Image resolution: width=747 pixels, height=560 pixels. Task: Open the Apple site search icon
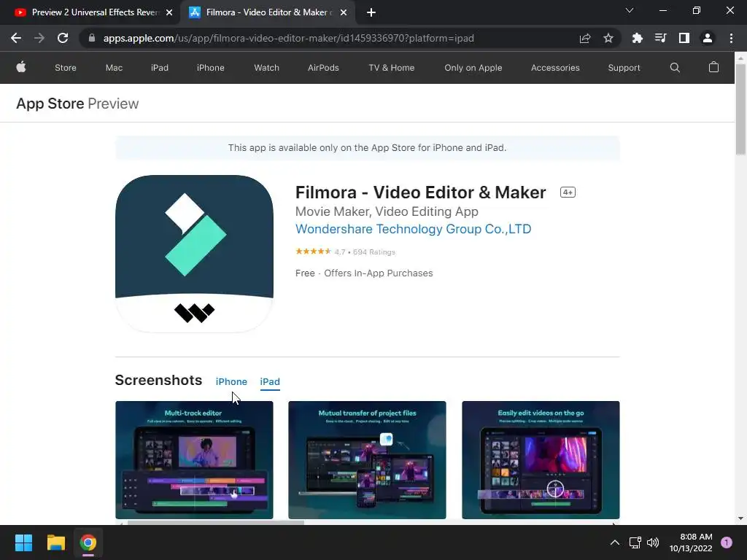click(675, 68)
